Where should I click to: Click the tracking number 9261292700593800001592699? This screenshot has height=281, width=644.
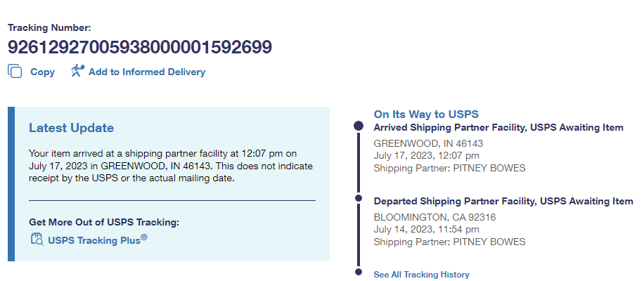coord(140,48)
